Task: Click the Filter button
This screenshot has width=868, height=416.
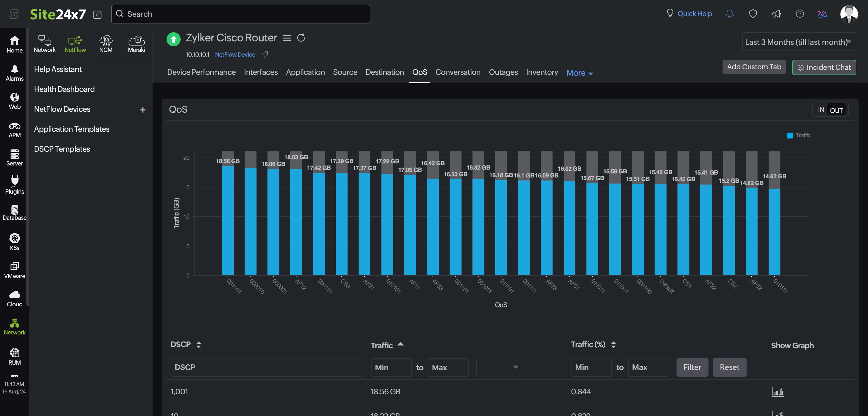Action: [x=692, y=367]
